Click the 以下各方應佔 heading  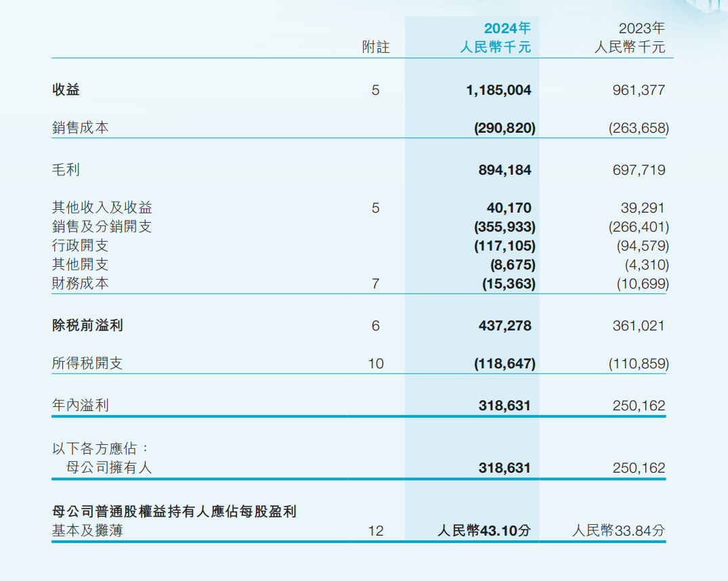(101, 449)
